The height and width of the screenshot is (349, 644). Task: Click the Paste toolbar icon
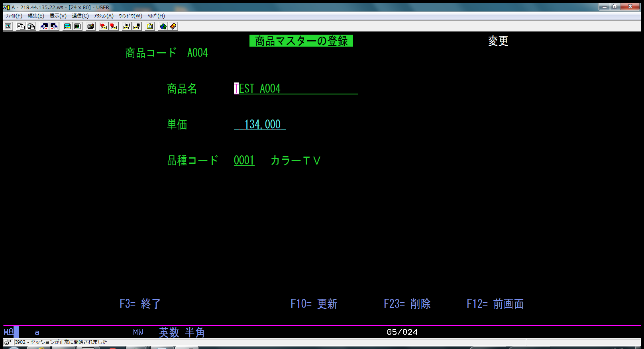pos(31,26)
